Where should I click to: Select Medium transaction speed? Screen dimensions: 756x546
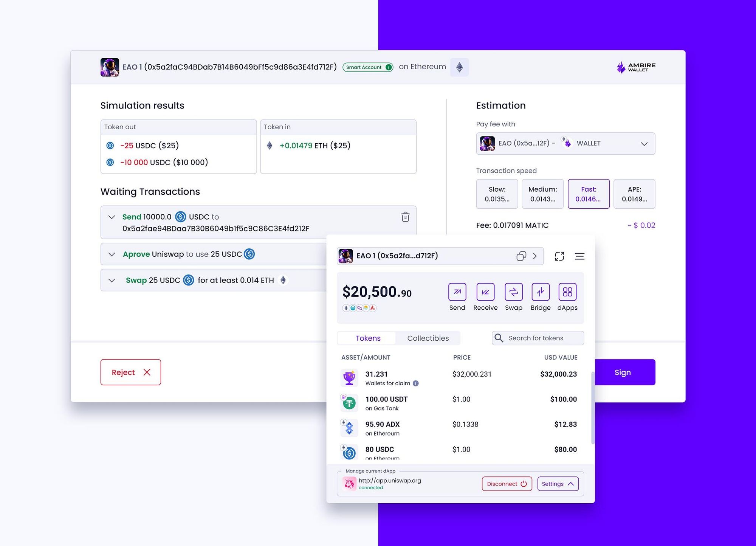pos(542,194)
